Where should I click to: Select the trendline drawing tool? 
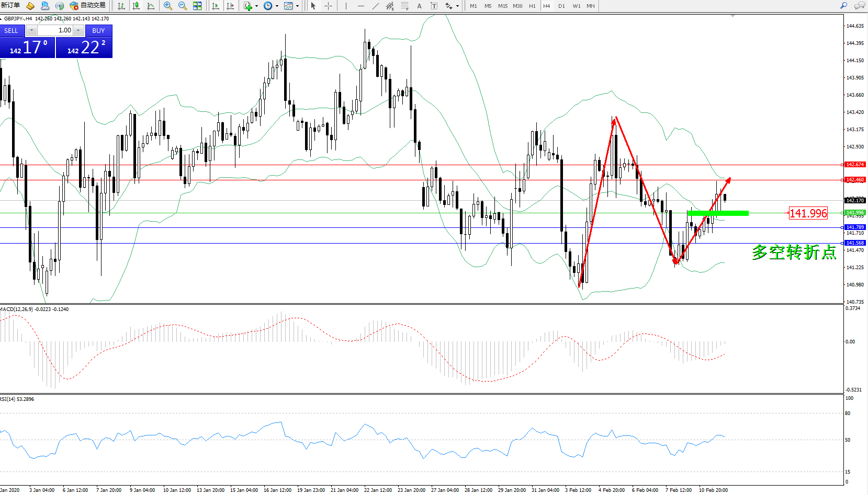coord(375,6)
